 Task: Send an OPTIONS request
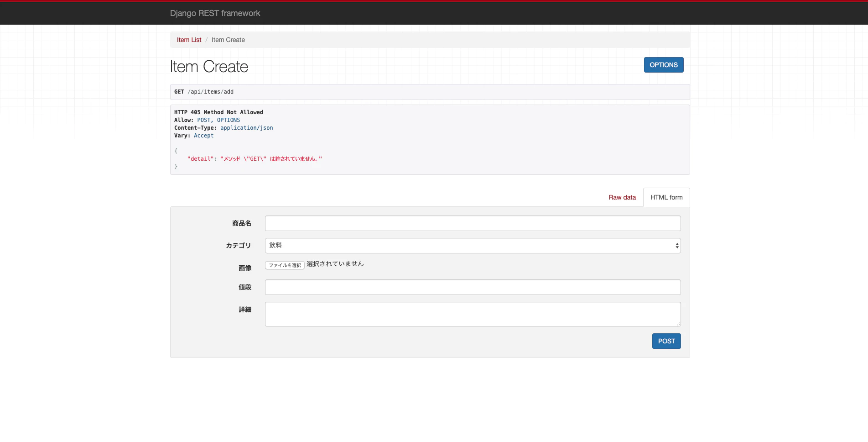(x=664, y=65)
